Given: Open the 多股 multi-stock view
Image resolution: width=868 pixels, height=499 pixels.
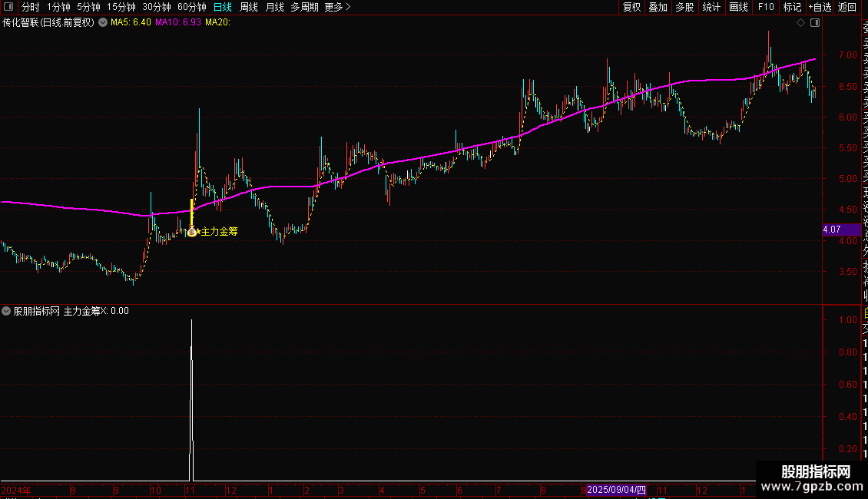Looking at the screenshot, I should click(684, 7).
